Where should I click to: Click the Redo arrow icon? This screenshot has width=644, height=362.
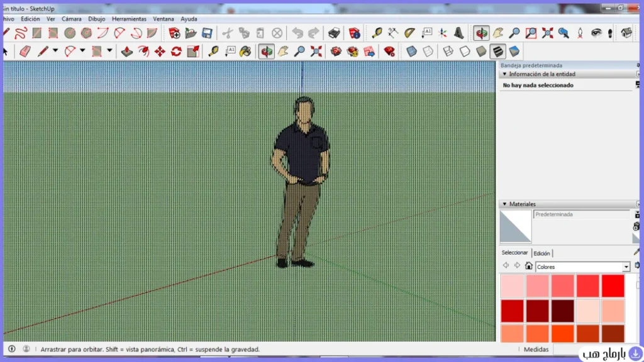point(313,33)
